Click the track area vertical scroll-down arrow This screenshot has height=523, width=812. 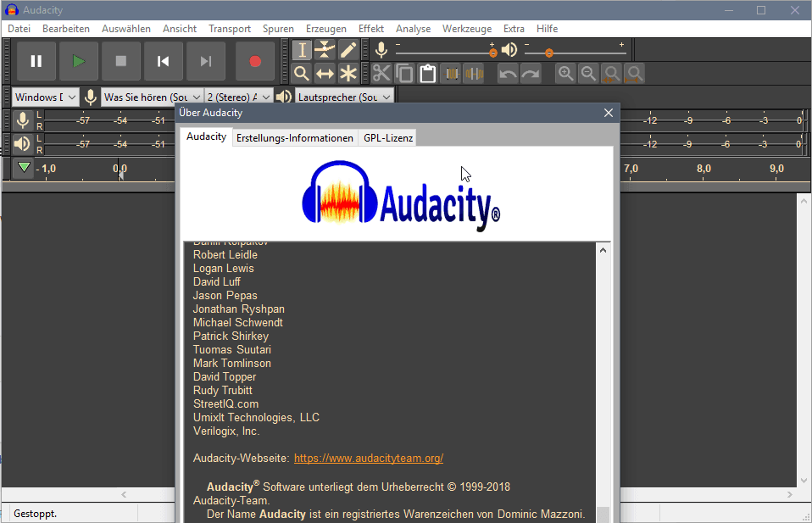[x=804, y=480]
